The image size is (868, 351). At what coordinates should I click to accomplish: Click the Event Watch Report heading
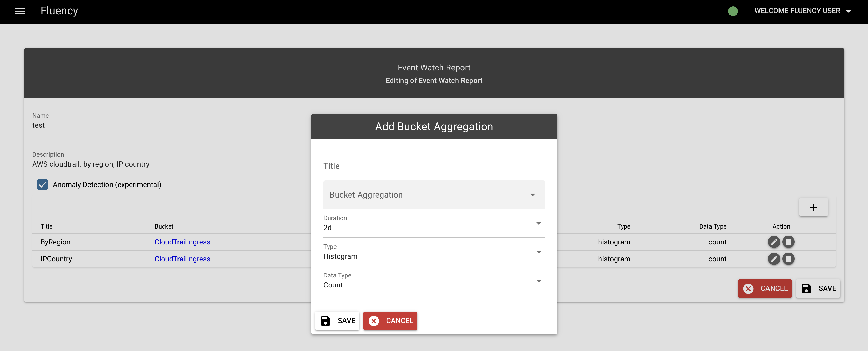click(x=434, y=68)
